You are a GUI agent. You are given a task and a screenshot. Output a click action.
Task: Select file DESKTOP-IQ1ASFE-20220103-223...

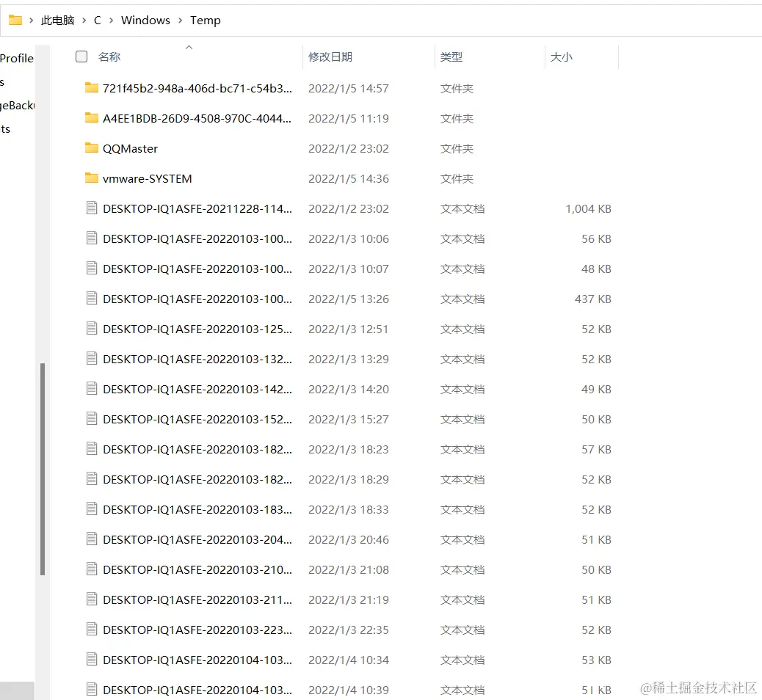tap(197, 630)
